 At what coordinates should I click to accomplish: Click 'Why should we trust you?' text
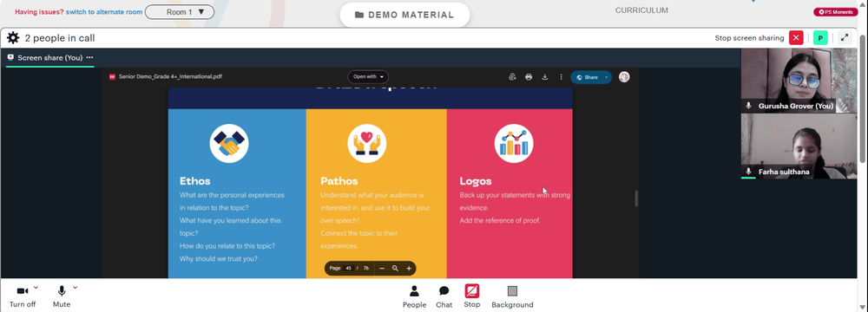coord(218,258)
